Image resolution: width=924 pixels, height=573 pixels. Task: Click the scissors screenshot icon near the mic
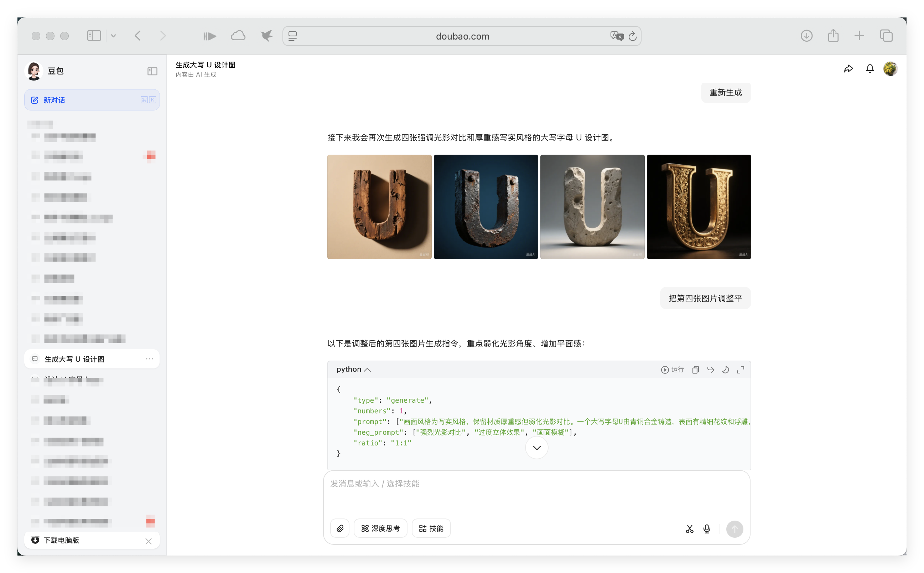coord(689,529)
